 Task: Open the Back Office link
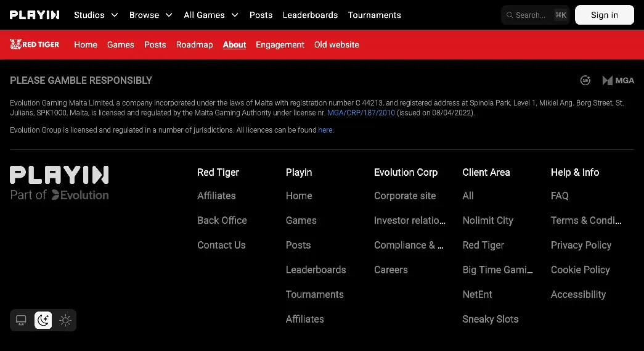pyautogui.click(x=222, y=220)
